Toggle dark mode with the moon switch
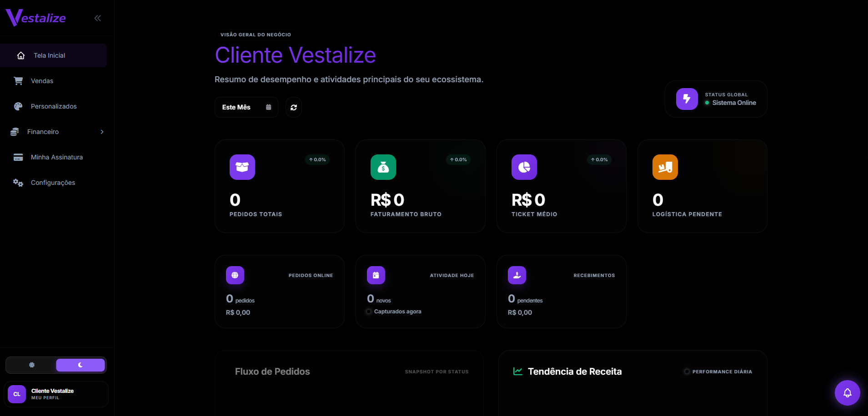Screen dimensions: 868x416 [80, 365]
